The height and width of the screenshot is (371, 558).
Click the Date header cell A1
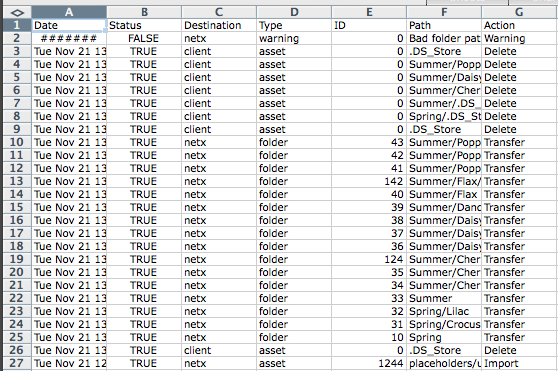pyautogui.click(x=69, y=25)
